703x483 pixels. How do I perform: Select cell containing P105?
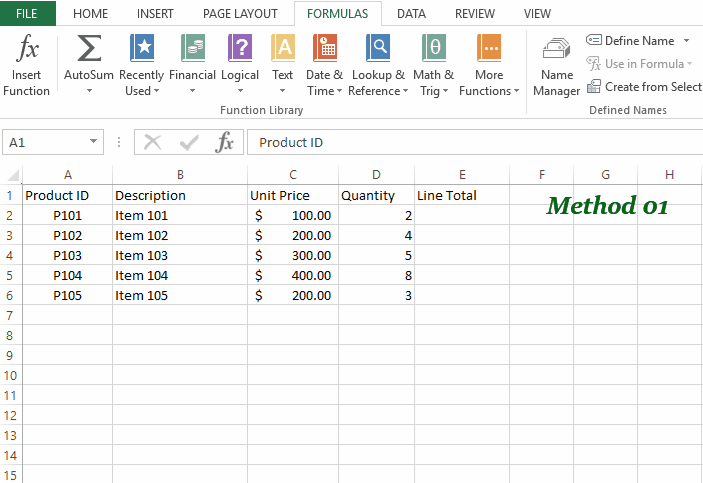68,296
